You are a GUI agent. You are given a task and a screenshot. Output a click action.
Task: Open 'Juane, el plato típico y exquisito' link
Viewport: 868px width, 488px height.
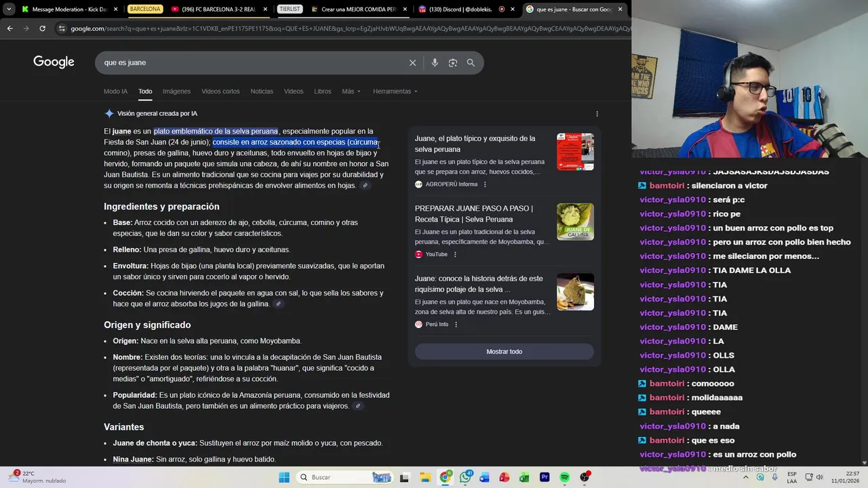(475, 144)
